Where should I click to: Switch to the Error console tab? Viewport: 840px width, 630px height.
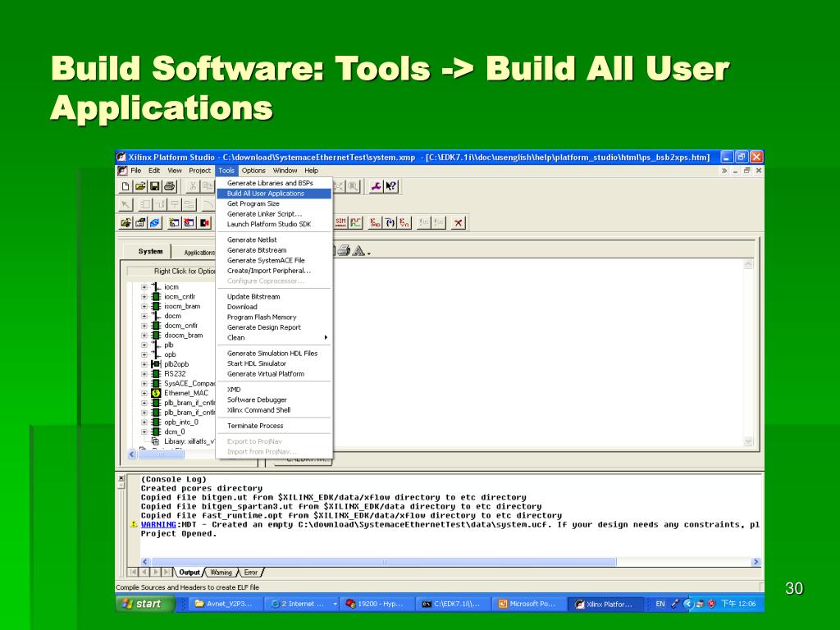(x=251, y=573)
